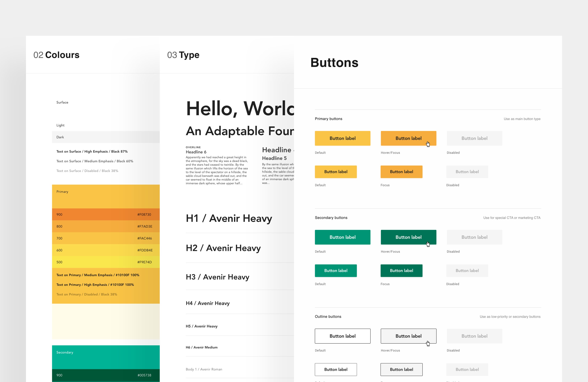Click the large disabled primary button

pos(474,138)
